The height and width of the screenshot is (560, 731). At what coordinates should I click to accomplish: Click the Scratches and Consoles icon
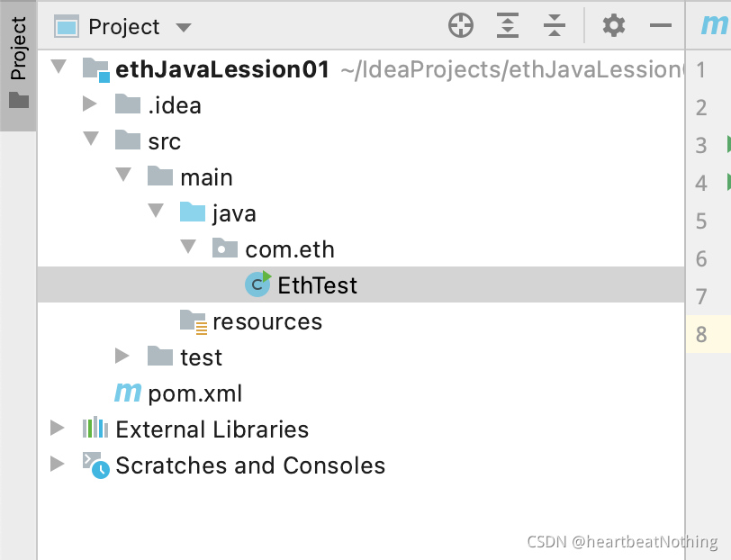click(x=96, y=465)
